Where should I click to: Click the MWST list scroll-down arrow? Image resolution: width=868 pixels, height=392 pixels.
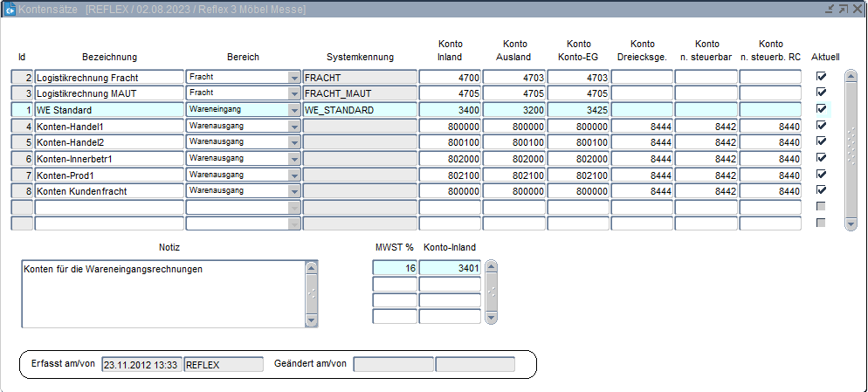491,318
